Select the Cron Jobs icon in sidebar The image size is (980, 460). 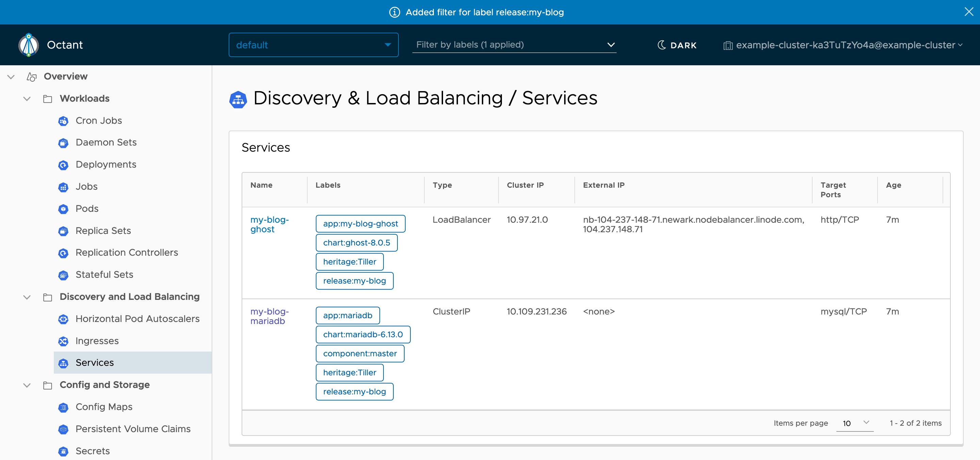(63, 120)
